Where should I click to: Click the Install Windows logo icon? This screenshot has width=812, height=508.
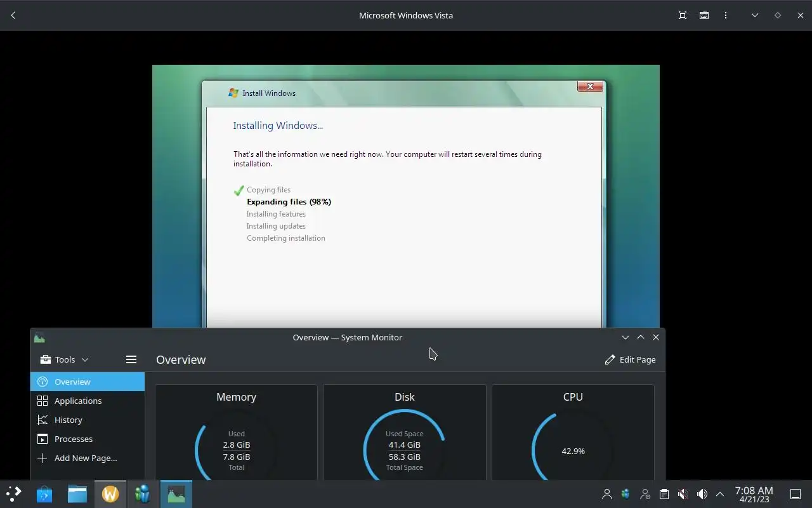coord(233,93)
